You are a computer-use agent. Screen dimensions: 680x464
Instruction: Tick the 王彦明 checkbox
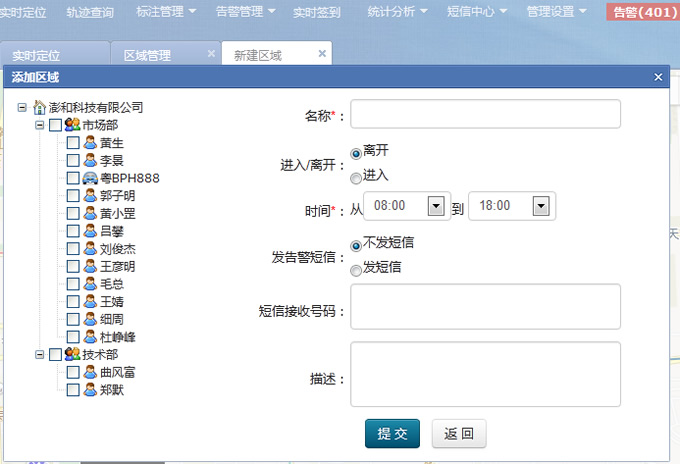[73, 266]
